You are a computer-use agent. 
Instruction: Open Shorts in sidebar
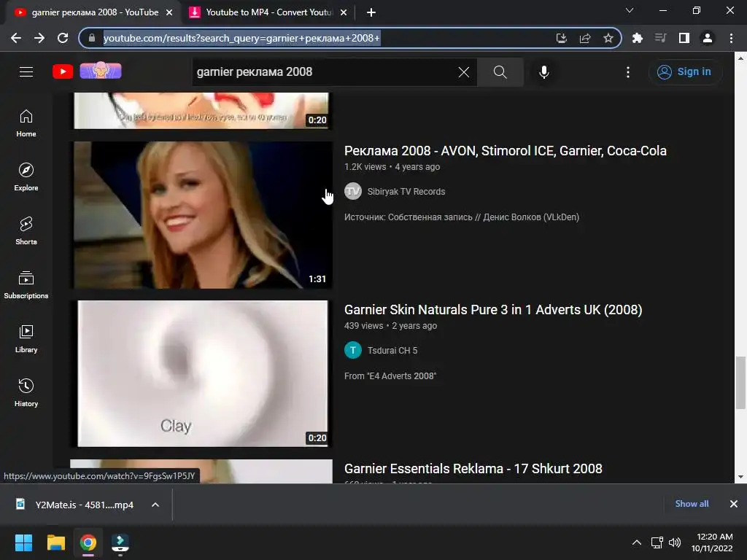click(x=26, y=231)
